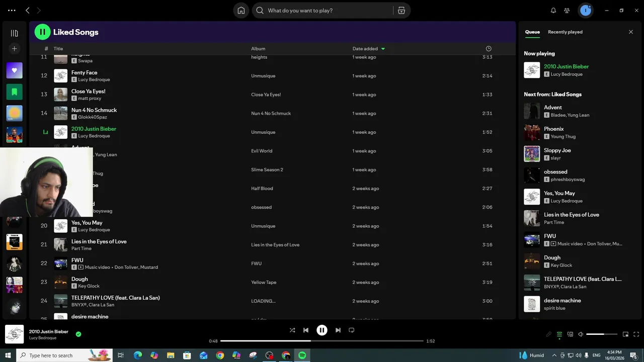Create a new playlist with plus icon
644x362 pixels.
[14, 49]
